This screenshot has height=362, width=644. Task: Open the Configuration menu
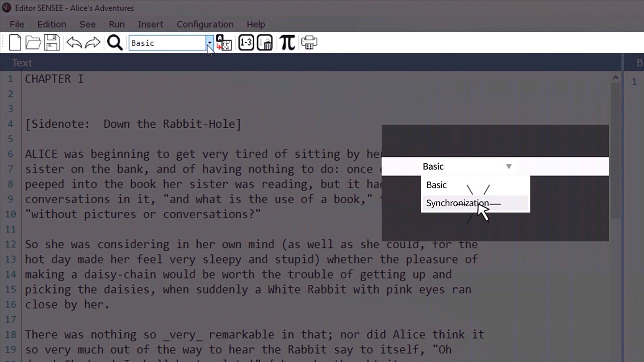tap(205, 24)
